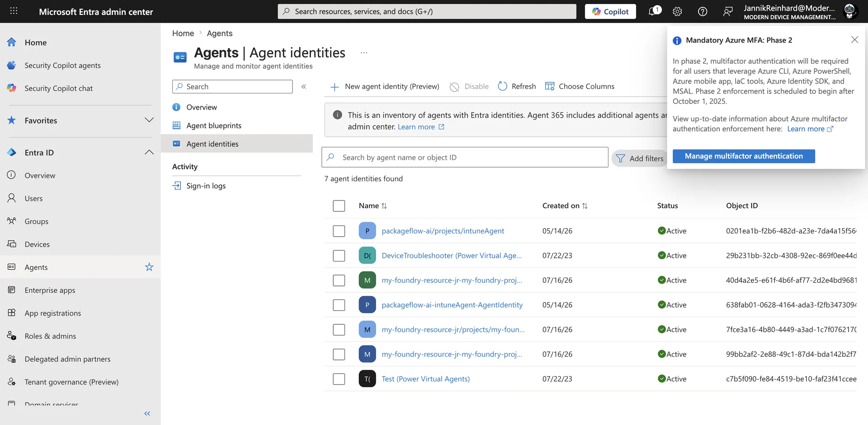Screen dimensions: 868x425
Task: Check the Test (Power Virtual Agents) checkbox
Action: (x=339, y=379)
